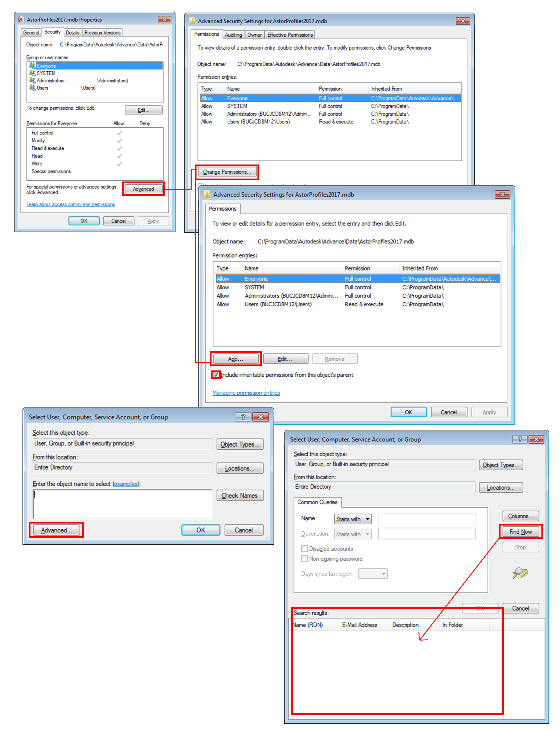
Task: Enable the Disabled accounts checkbox
Action: (x=304, y=548)
